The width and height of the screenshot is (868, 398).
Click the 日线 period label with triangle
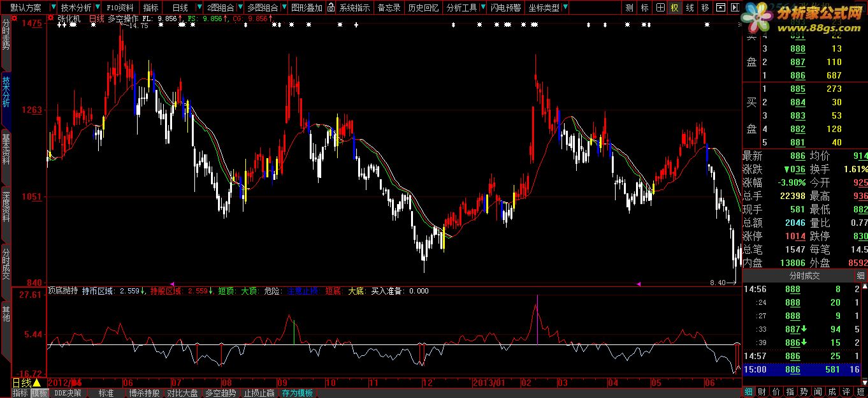[27, 383]
